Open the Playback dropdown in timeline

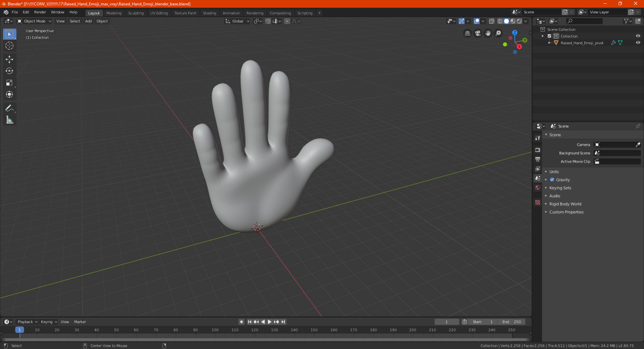[x=27, y=322]
